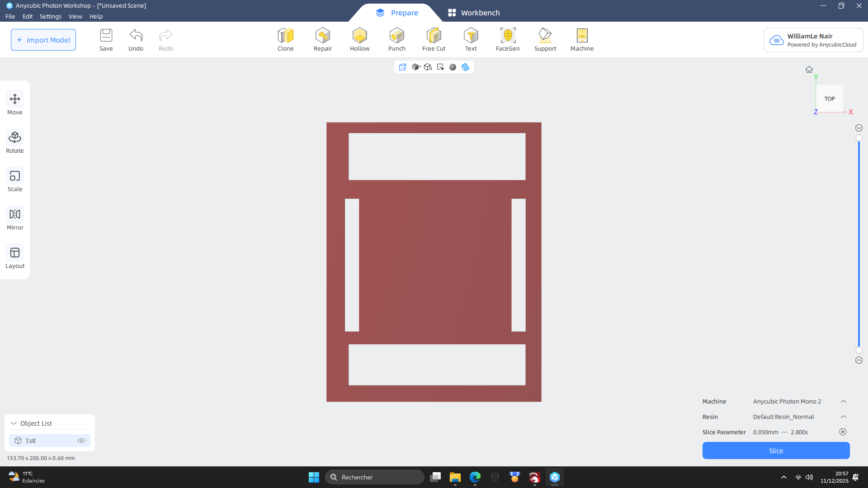Click the gray sphere shading icon
Image resolution: width=868 pixels, height=488 pixels.
453,67
